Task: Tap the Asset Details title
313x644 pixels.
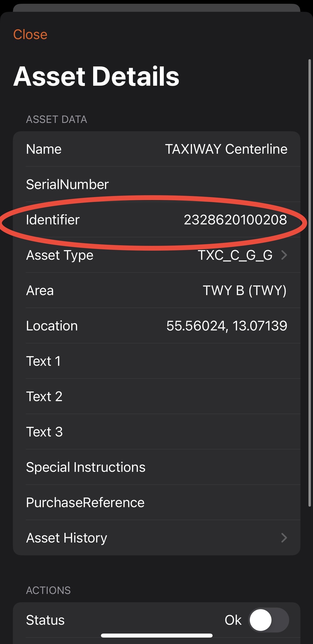Action: click(96, 76)
